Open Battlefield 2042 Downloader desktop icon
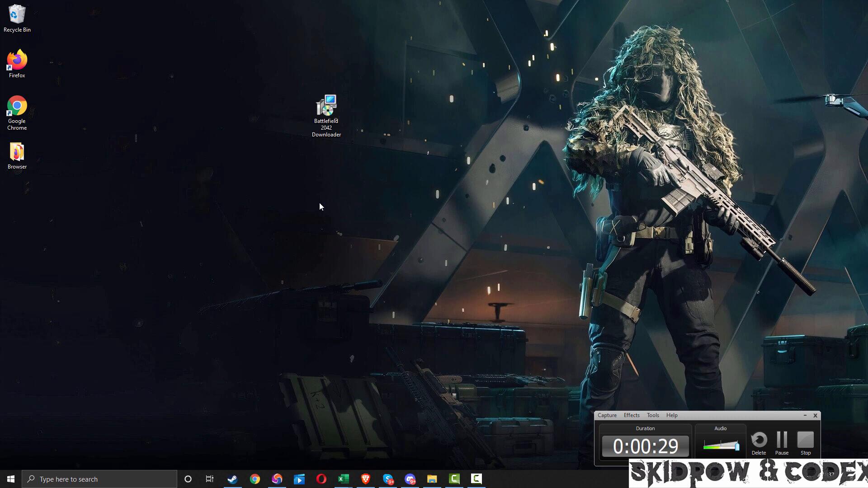This screenshot has width=868, height=488. click(x=326, y=107)
